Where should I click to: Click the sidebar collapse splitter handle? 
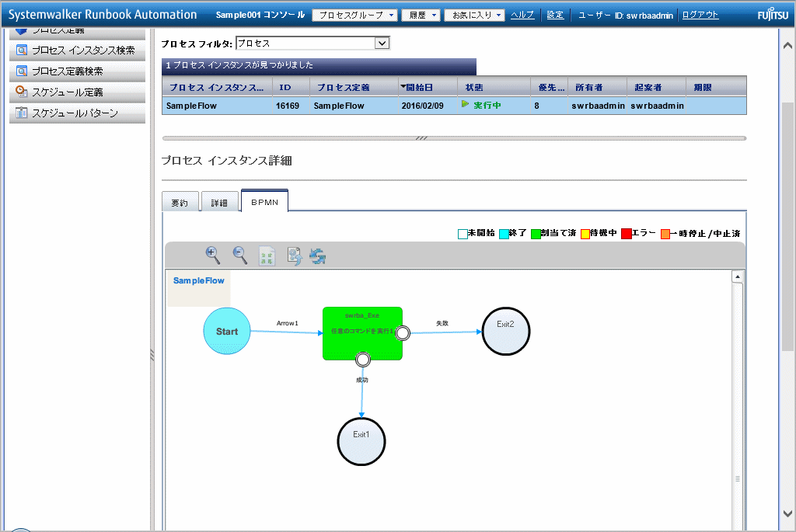152,354
